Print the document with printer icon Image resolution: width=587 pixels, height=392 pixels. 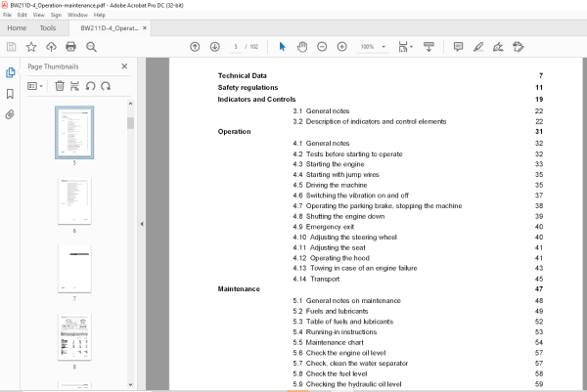pyautogui.click(x=70, y=47)
